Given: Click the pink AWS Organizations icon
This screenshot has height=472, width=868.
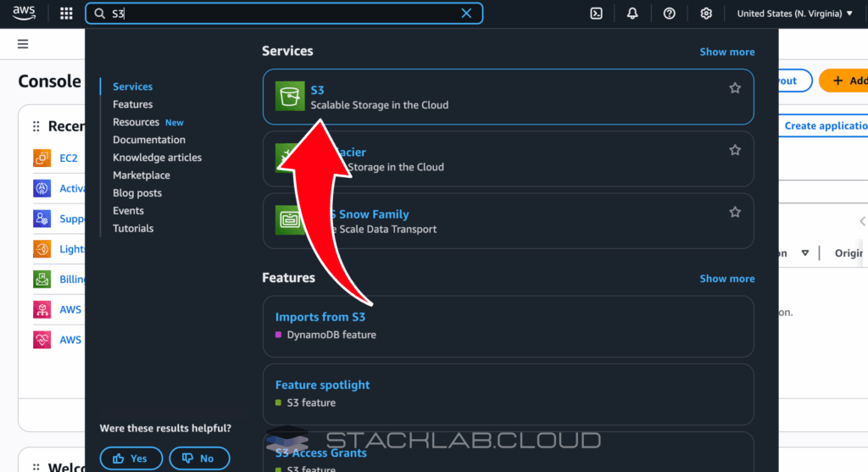Looking at the screenshot, I should coord(42,309).
